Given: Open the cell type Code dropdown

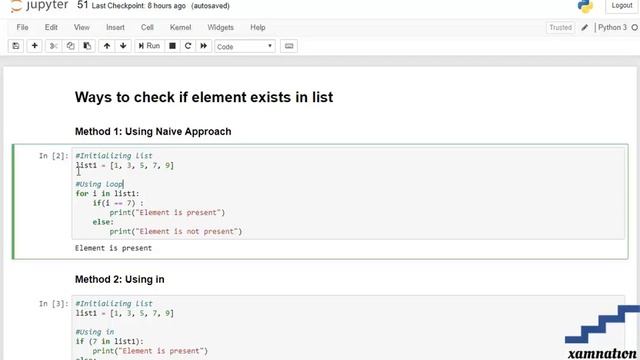Looking at the screenshot, I should tap(245, 47).
